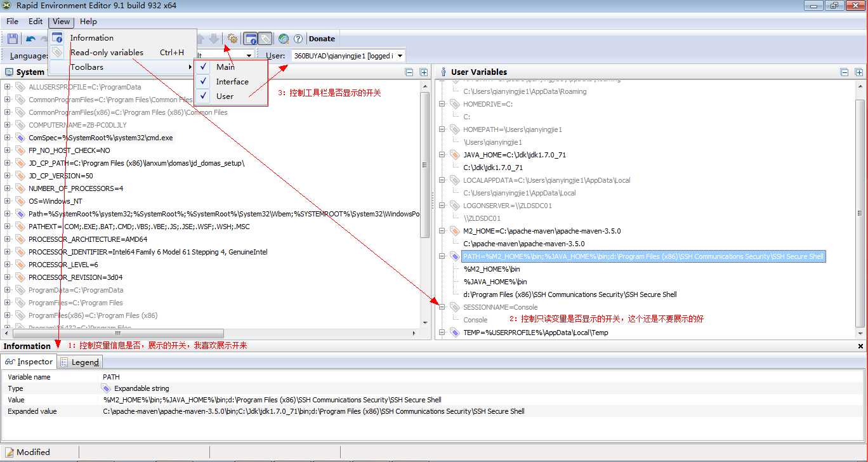Screen dimensions: 868x462
Task: Click the tag icon beside JAVA_HOME
Action: [x=455, y=155]
